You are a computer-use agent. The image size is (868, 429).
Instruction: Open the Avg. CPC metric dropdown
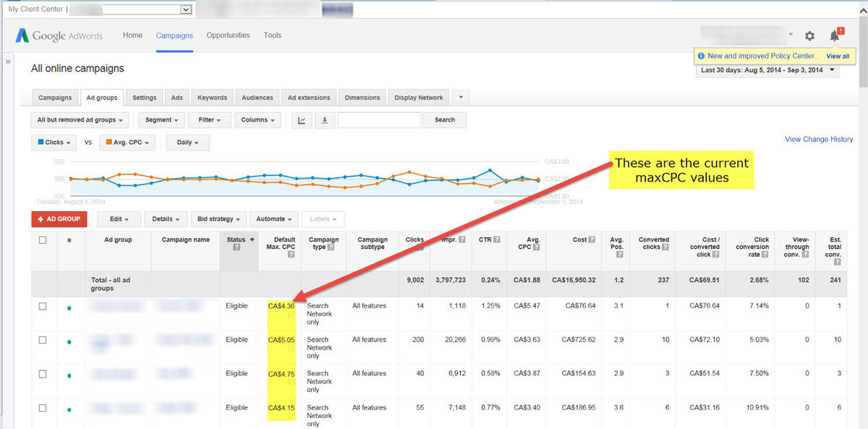pos(128,143)
